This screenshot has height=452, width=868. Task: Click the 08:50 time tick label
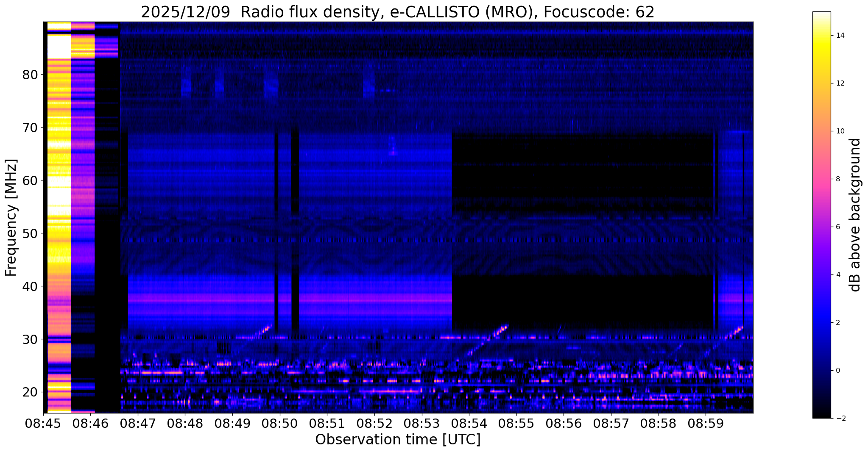point(280,423)
